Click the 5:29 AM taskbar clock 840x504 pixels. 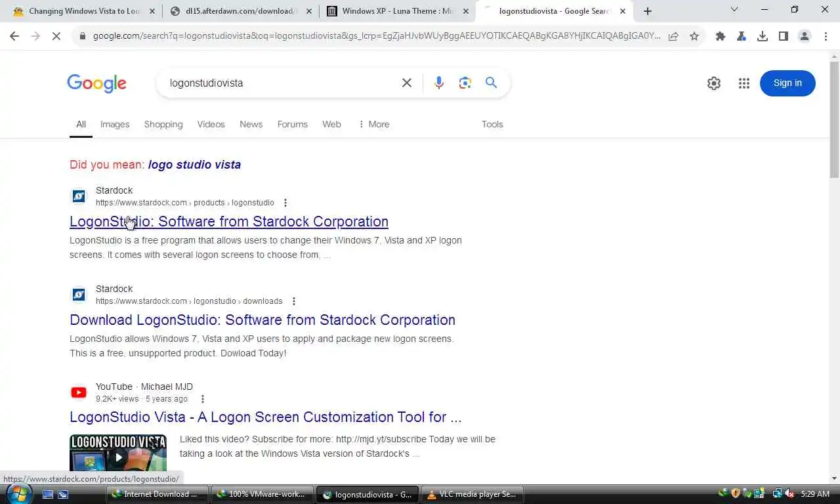tap(815, 493)
